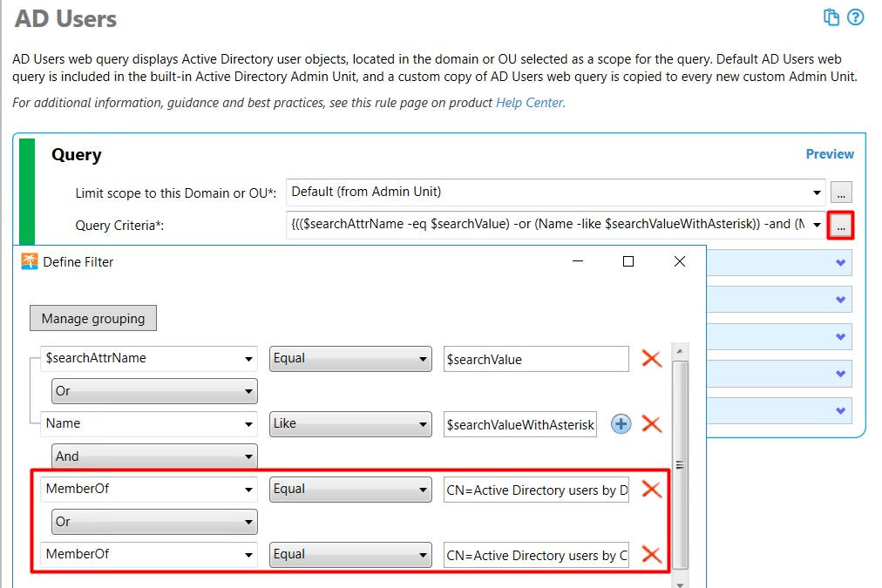Screen dimensions: 882x588
Task: Open Equal dropdown for 'users by D' row
Action: tap(350, 489)
